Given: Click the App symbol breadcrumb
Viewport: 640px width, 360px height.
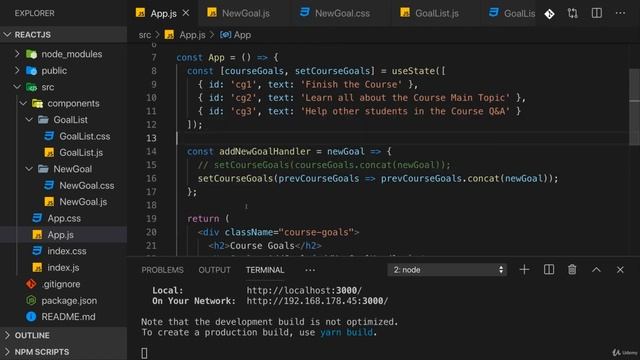Looking at the screenshot, I should pos(236,35).
